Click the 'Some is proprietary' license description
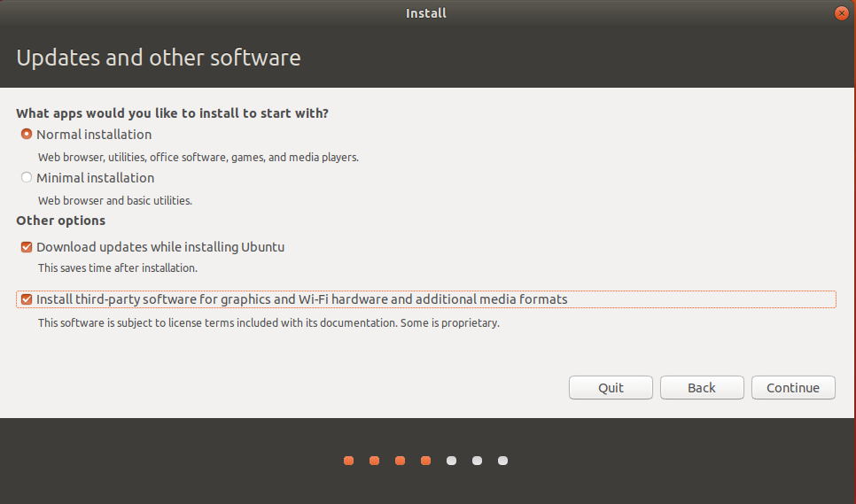The width and height of the screenshot is (856, 504). point(268,323)
